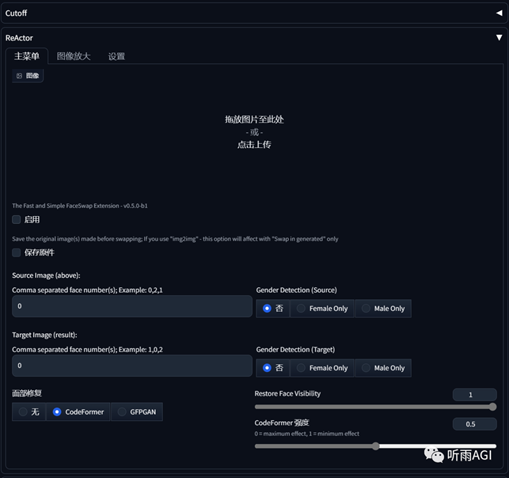509x478 pixels.
Task: Select Female Only for target gender detection
Action: pos(322,368)
